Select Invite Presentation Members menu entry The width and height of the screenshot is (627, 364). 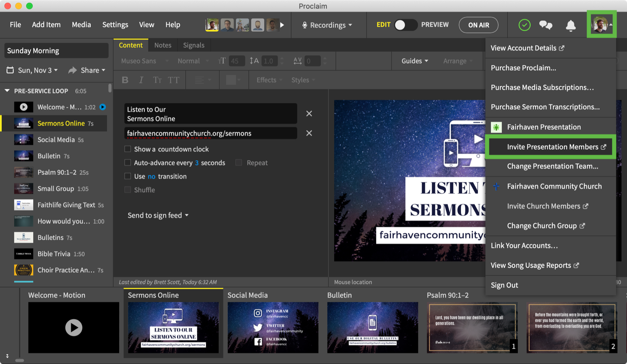click(551, 147)
